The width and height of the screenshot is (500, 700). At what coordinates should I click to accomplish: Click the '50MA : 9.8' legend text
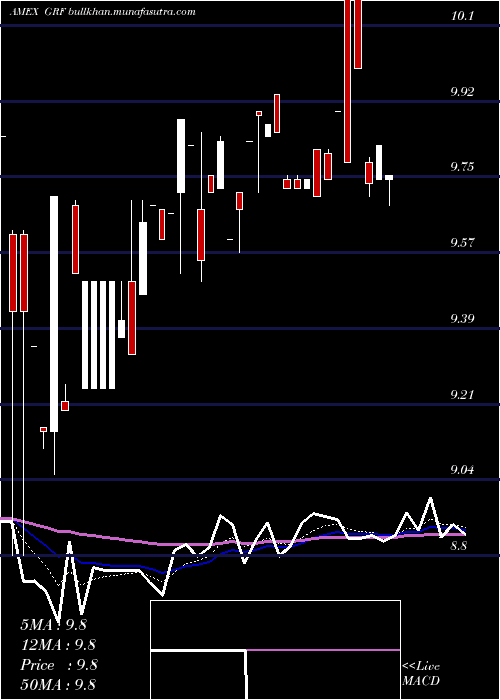pos(58,685)
